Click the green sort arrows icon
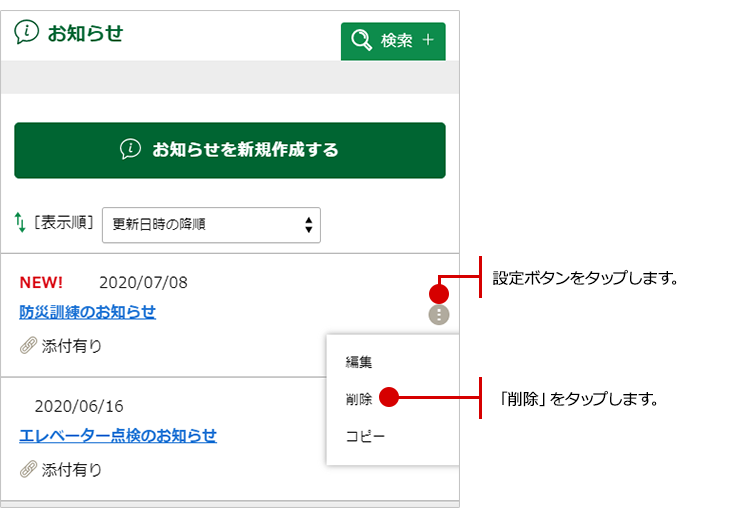750x518 pixels. pyautogui.click(x=20, y=223)
